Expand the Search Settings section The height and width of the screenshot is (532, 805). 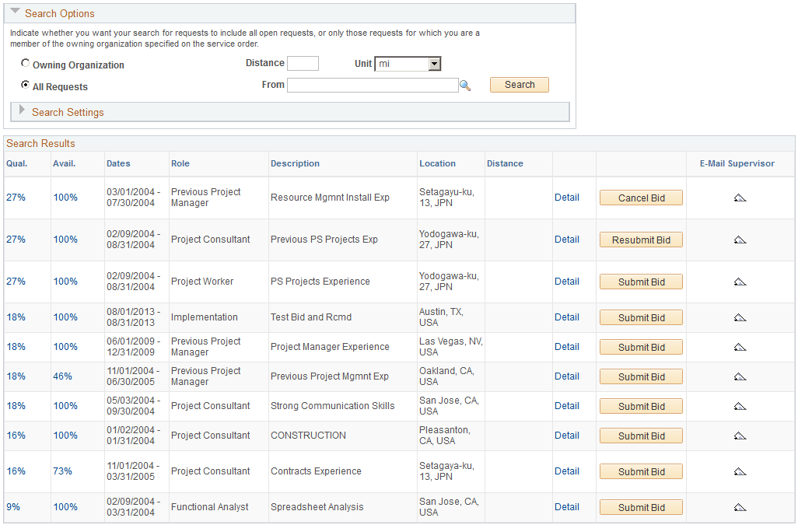[22, 111]
